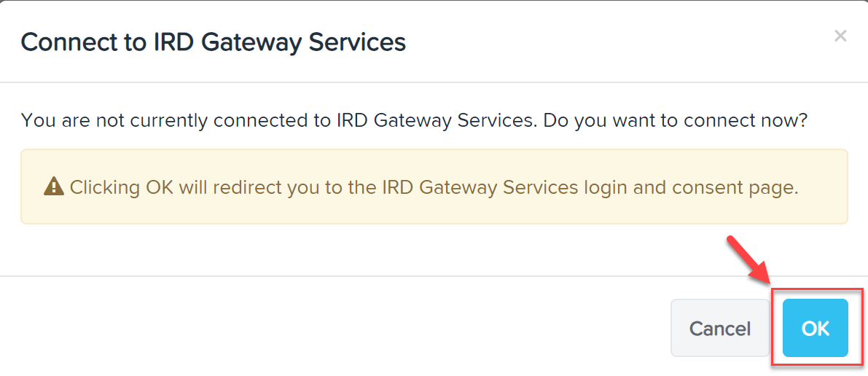Click the 'Do you want to connect now?' question
This screenshot has height=376, width=868.
point(676,120)
